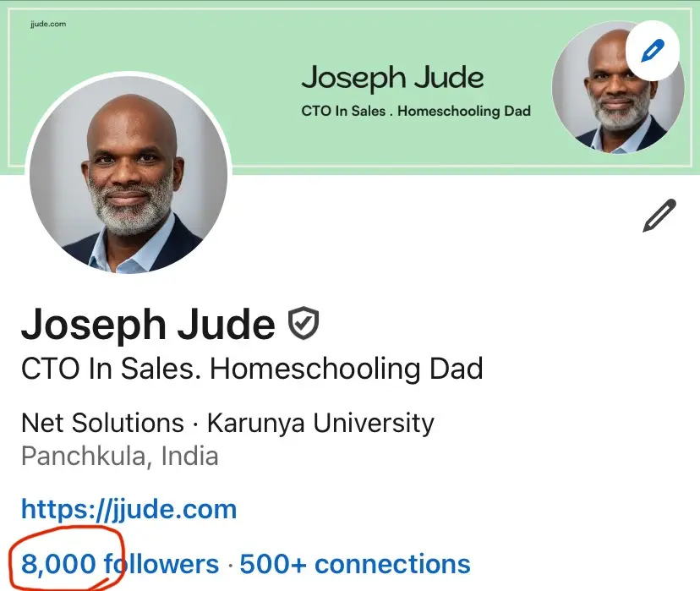
Task: Open the Net Solutions company entry
Action: pos(102,422)
